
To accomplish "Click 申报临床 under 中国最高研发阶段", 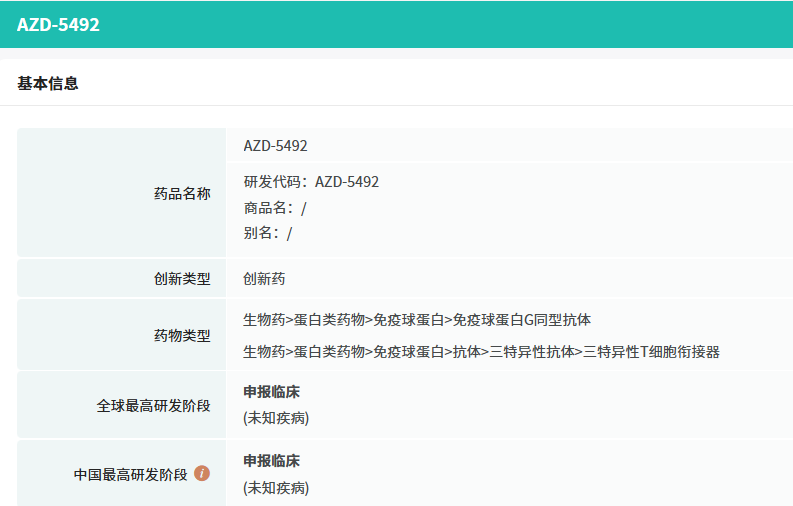I will pyautogui.click(x=271, y=461).
